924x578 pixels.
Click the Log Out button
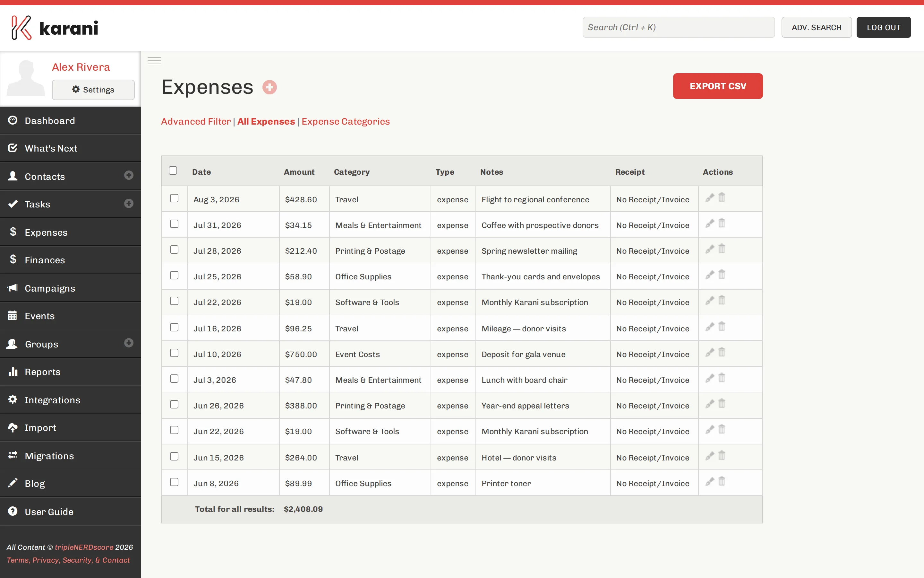click(x=884, y=28)
